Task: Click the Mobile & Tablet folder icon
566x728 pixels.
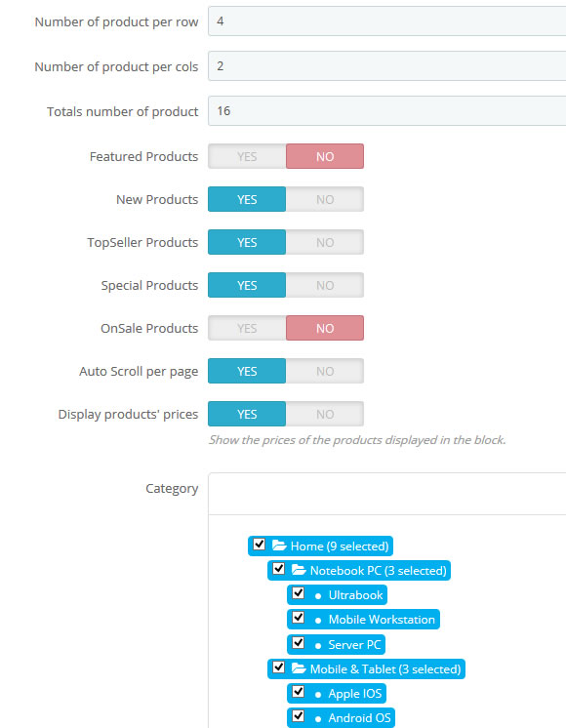Action: (299, 668)
